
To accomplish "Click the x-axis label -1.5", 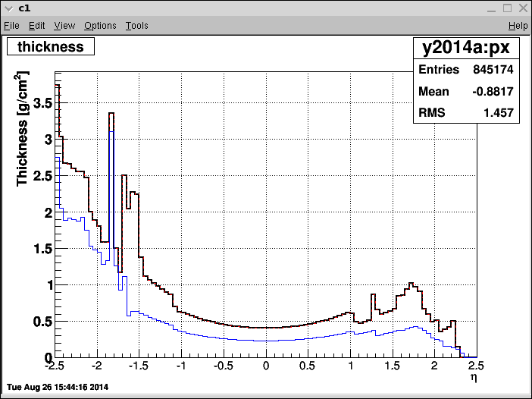I will pos(139,366).
